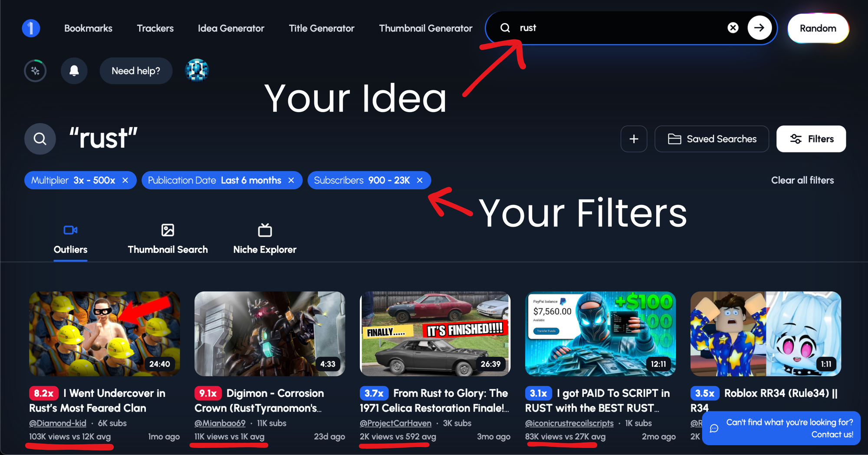Open the Filters panel
This screenshot has width=868, height=455.
[811, 139]
